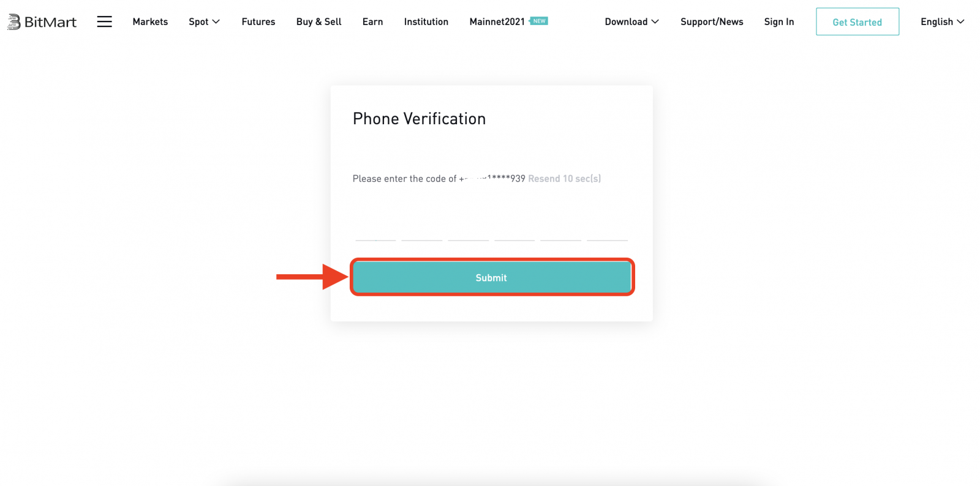Open the Institution page

pyautogui.click(x=426, y=22)
